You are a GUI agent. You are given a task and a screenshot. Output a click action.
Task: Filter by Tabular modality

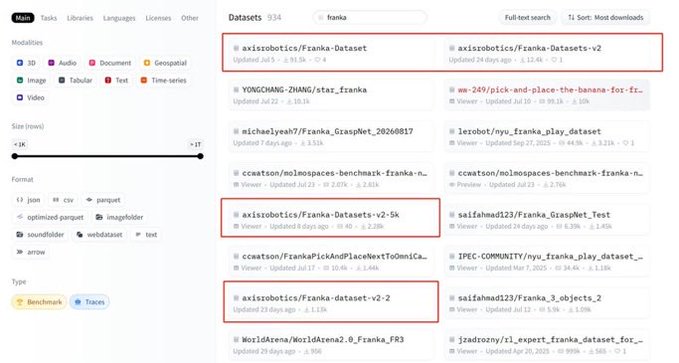tap(75, 80)
